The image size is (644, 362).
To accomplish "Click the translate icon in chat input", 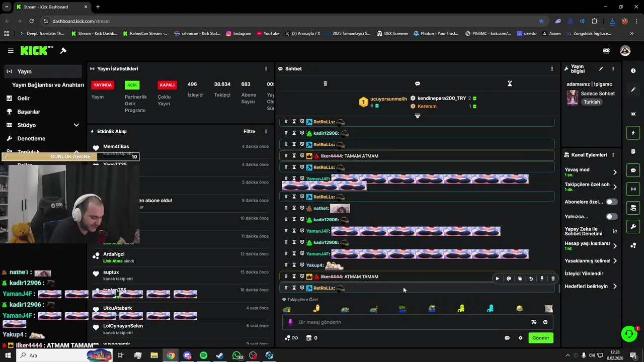I will tap(534, 322).
